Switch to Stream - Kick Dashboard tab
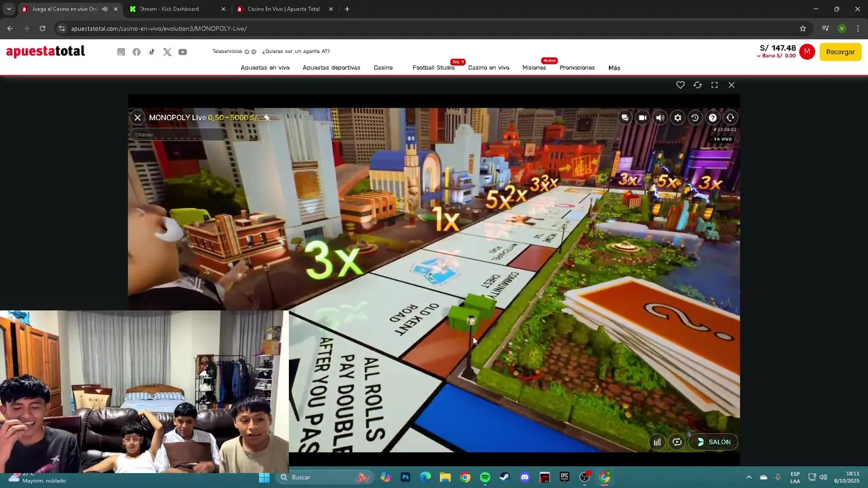Viewport: 868px width, 488px height. 178,9
